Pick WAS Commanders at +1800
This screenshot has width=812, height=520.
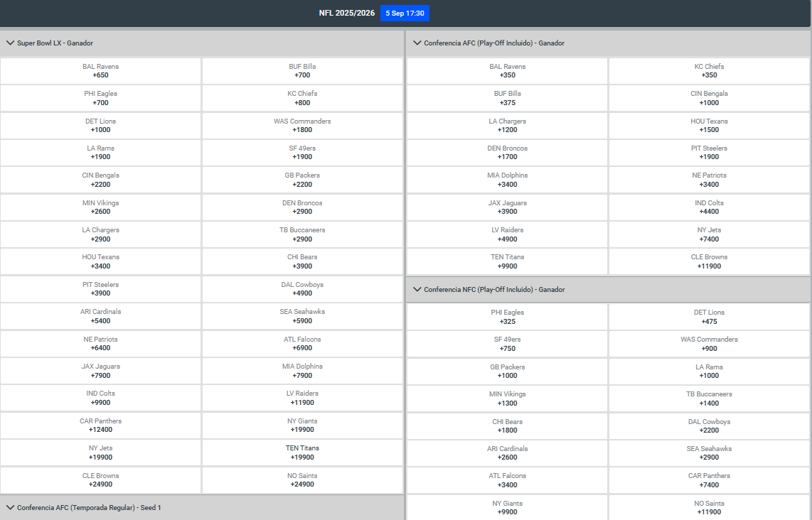click(302, 126)
